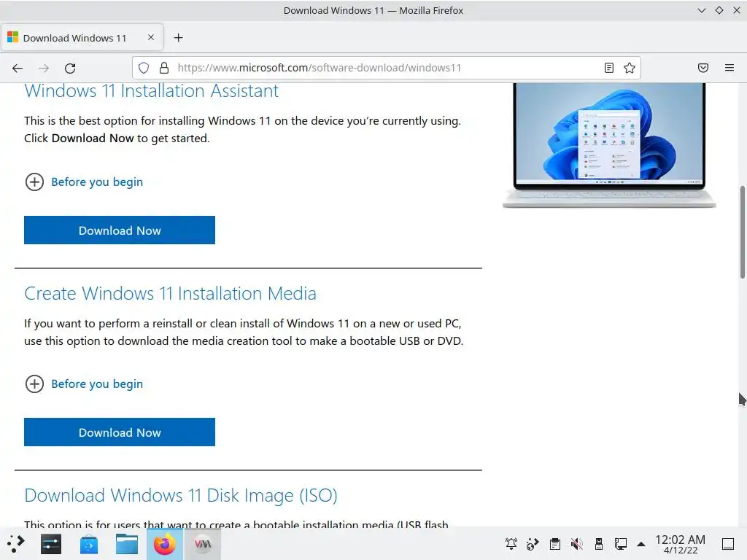This screenshot has height=560, width=747.
Task: Launch the Discover software center from the taskbar
Action: pyautogui.click(x=88, y=544)
